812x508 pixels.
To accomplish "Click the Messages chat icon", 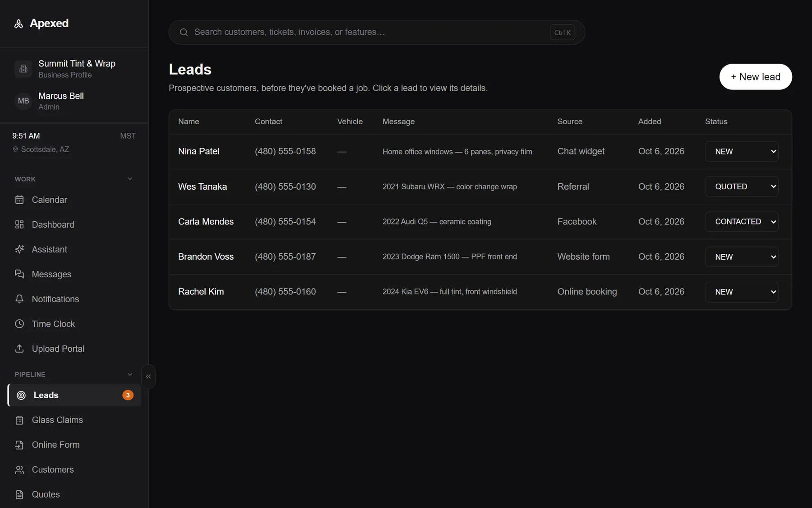I will tap(19, 274).
